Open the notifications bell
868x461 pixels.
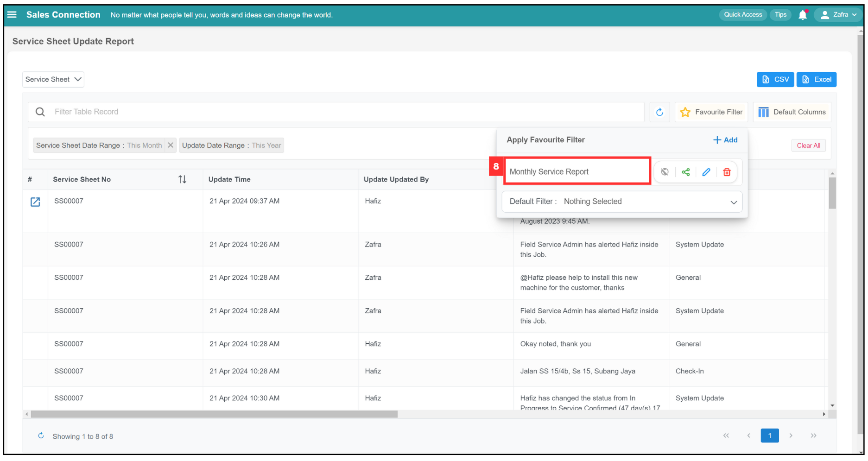click(x=803, y=15)
